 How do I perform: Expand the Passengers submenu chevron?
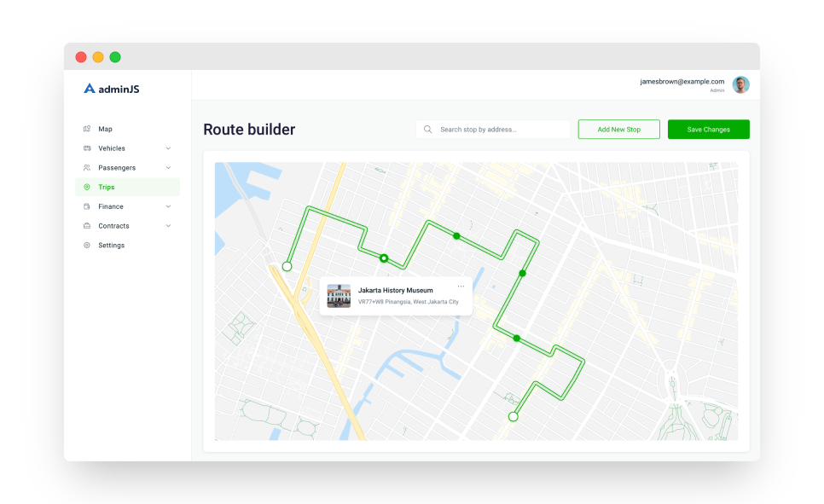[x=168, y=168]
